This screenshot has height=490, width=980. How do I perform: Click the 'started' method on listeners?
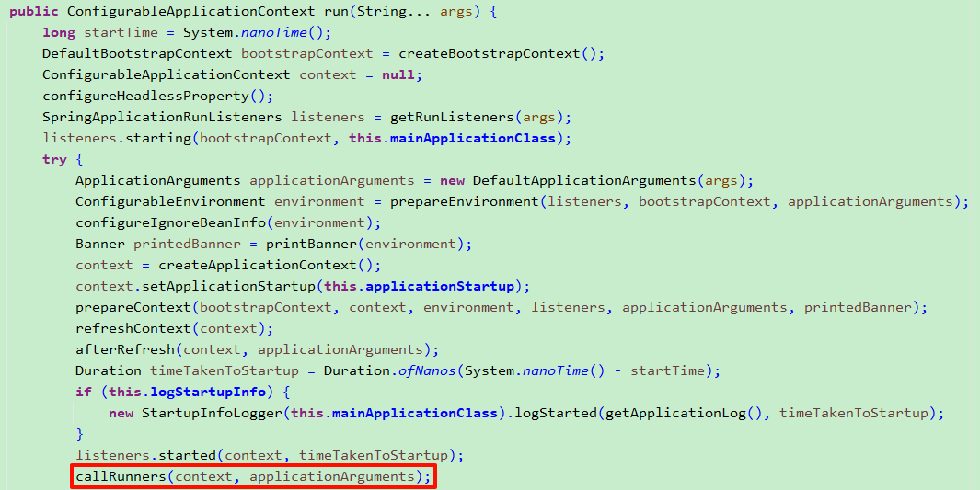click(187, 456)
